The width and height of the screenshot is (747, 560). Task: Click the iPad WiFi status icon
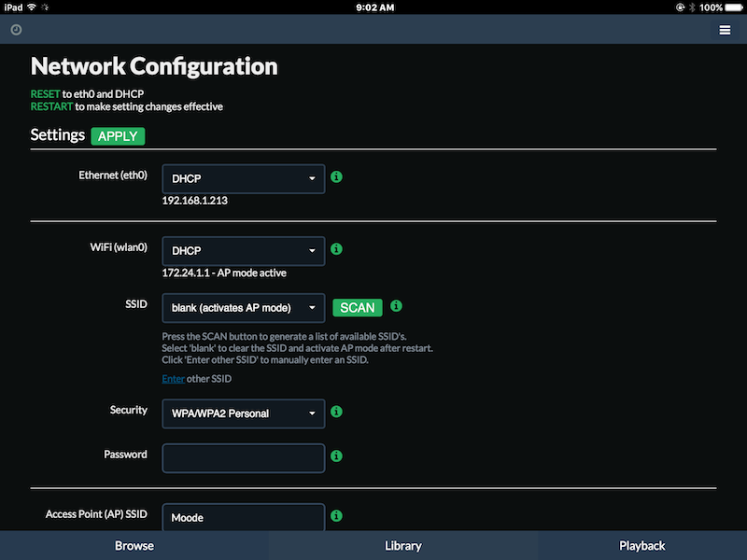32,7
